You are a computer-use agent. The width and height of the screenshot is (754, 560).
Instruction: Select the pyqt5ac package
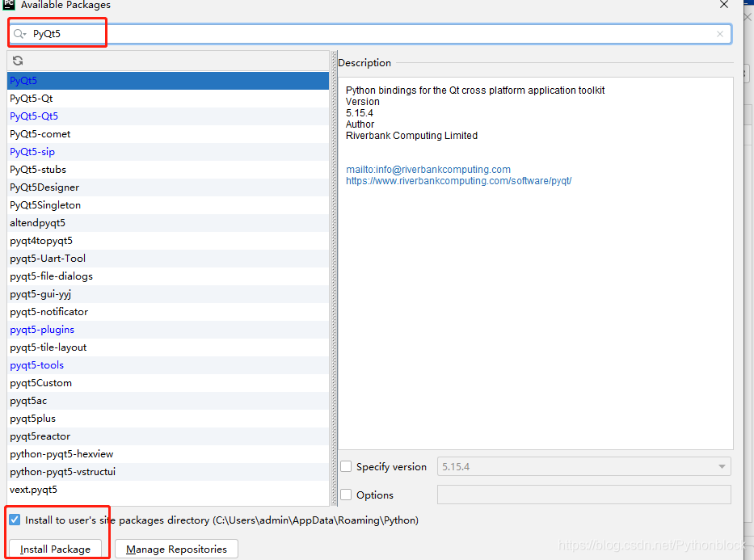(x=168, y=401)
